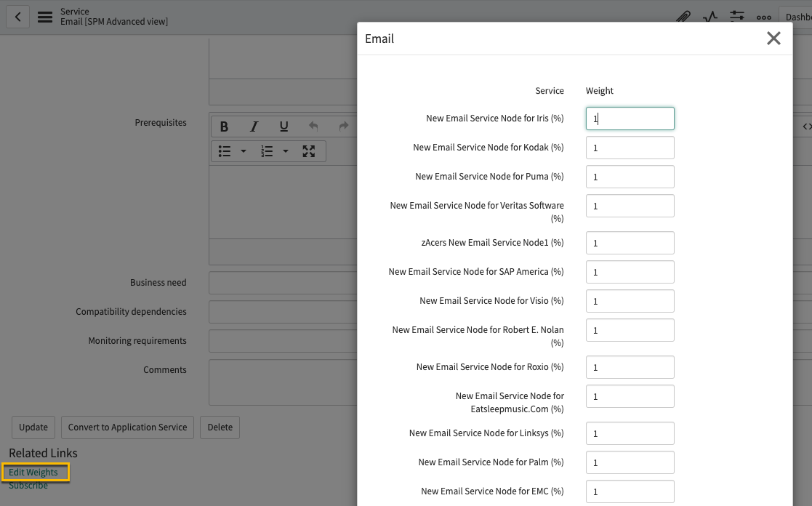The height and width of the screenshot is (506, 812).
Task: Click 'zAcers New Email Service Node1' label
Action: (492, 242)
